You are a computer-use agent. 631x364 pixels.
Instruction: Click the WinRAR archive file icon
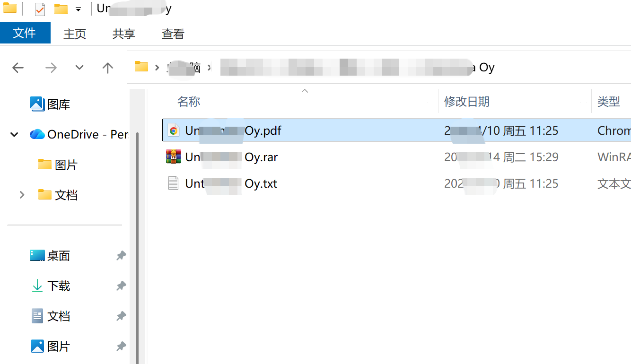coord(174,156)
